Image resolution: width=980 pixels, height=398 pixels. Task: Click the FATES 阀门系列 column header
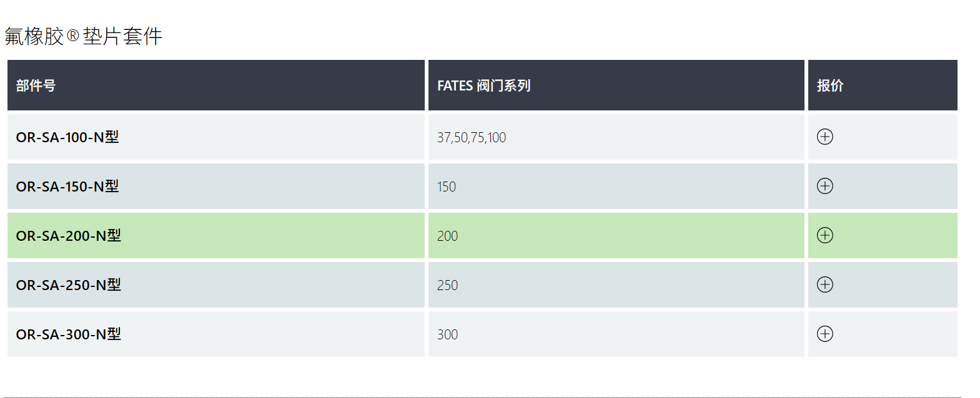tap(616, 85)
